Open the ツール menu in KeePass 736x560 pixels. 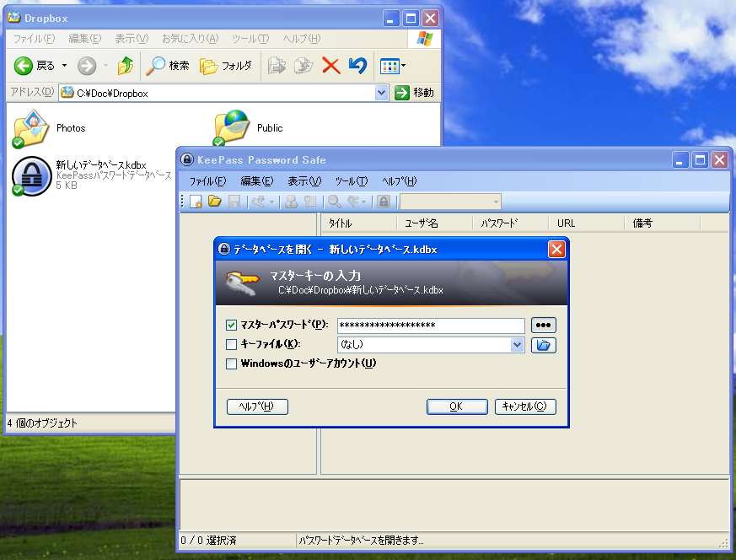point(352,181)
